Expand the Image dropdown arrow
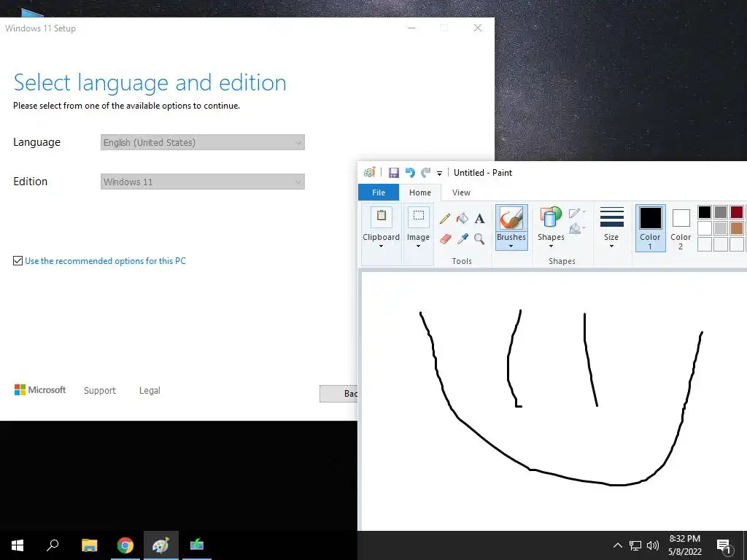 click(418, 246)
